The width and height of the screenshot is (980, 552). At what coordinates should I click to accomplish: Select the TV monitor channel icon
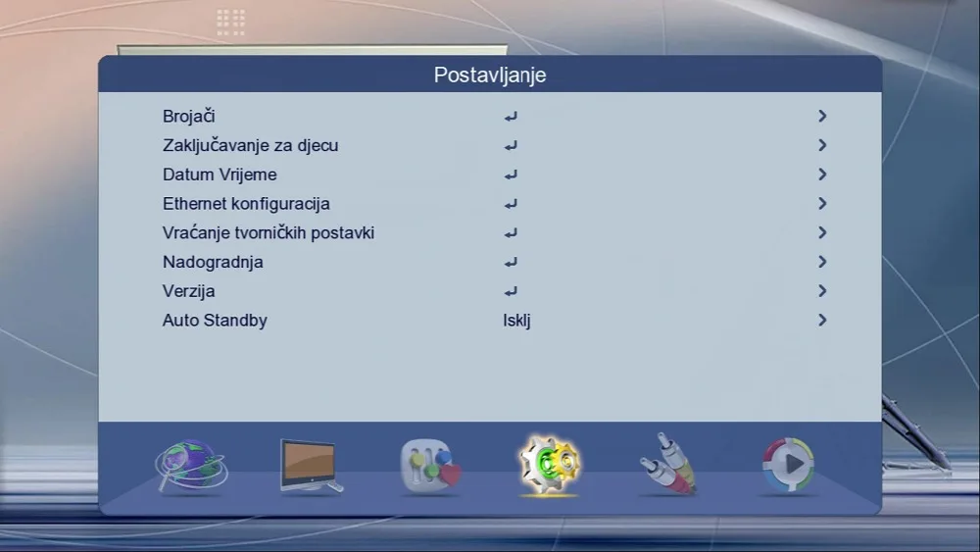pyautogui.click(x=311, y=466)
